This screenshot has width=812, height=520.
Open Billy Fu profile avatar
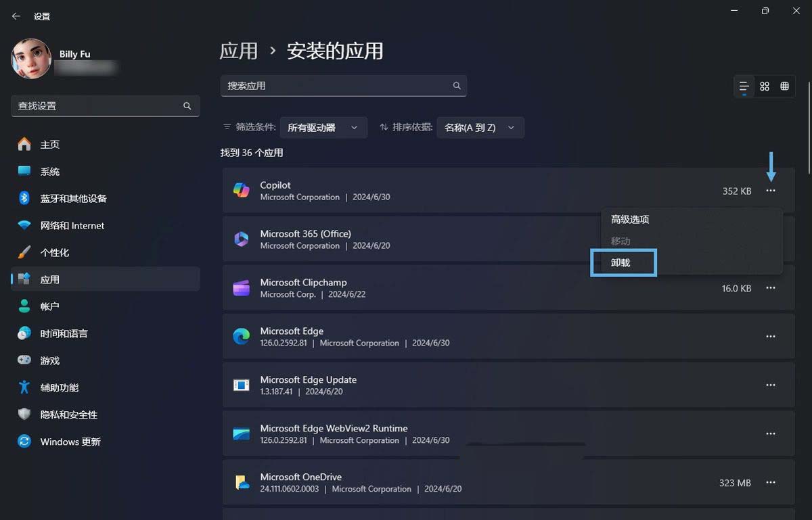(x=31, y=59)
